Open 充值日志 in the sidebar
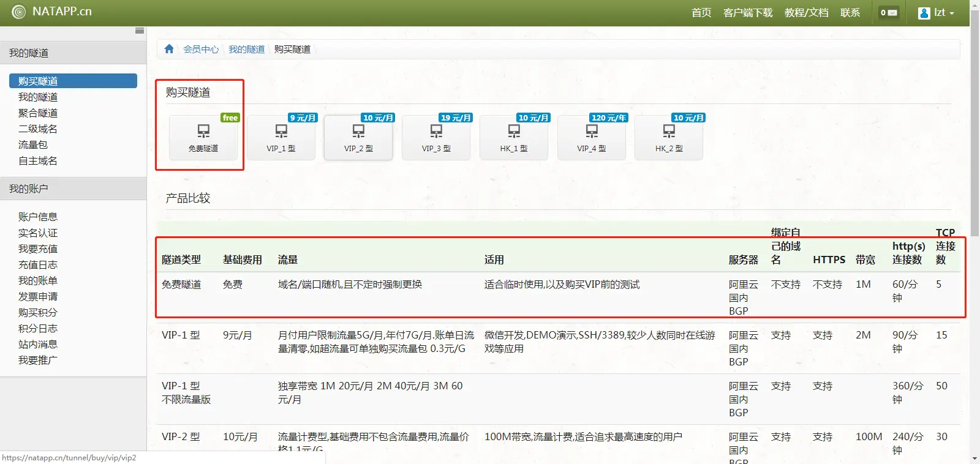This screenshot has height=464, width=980. [38, 264]
